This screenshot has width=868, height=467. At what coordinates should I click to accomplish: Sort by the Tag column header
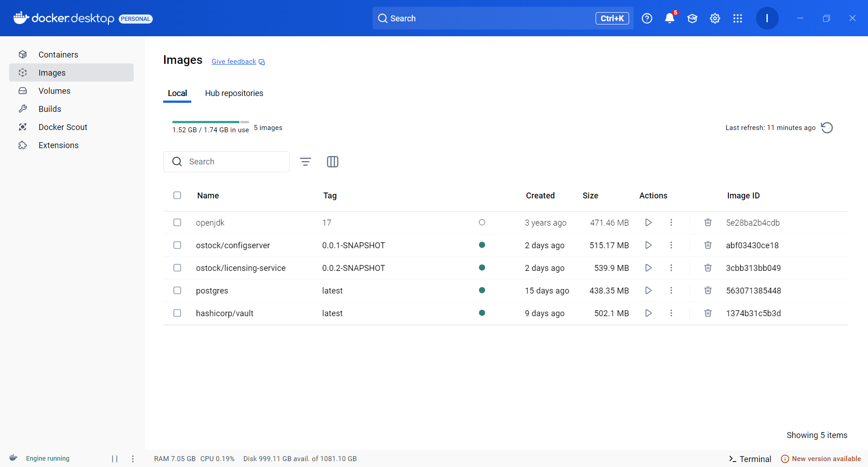coord(330,196)
